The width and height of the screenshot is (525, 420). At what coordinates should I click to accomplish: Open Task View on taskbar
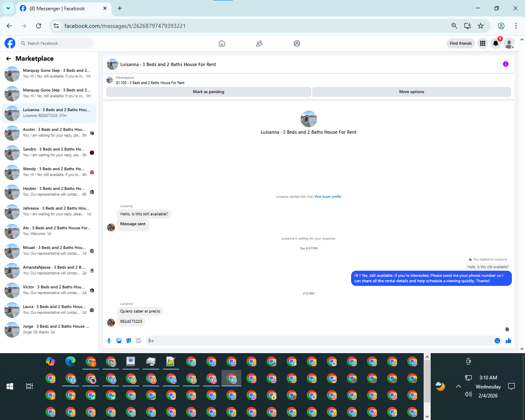(30, 386)
